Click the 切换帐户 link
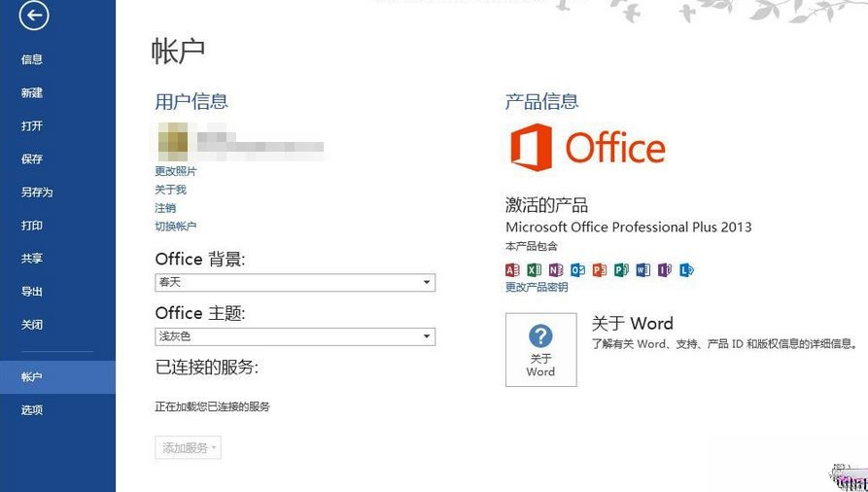The height and width of the screenshot is (492, 868). (176, 226)
